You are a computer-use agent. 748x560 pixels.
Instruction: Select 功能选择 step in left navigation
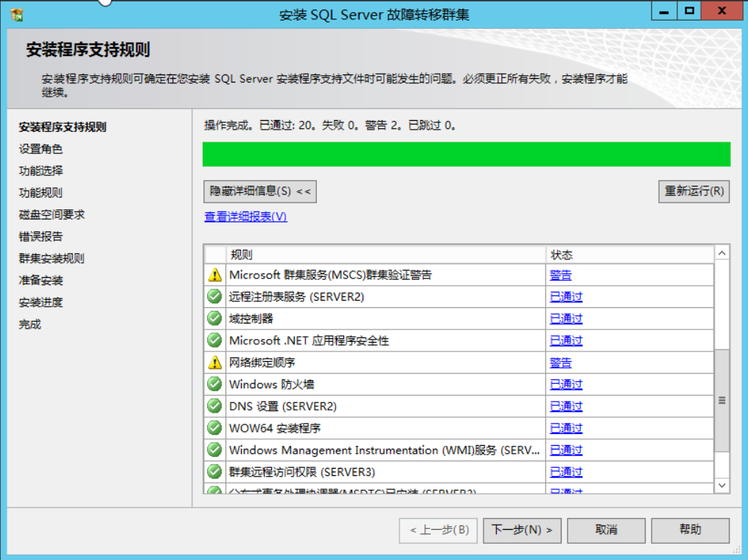point(41,171)
